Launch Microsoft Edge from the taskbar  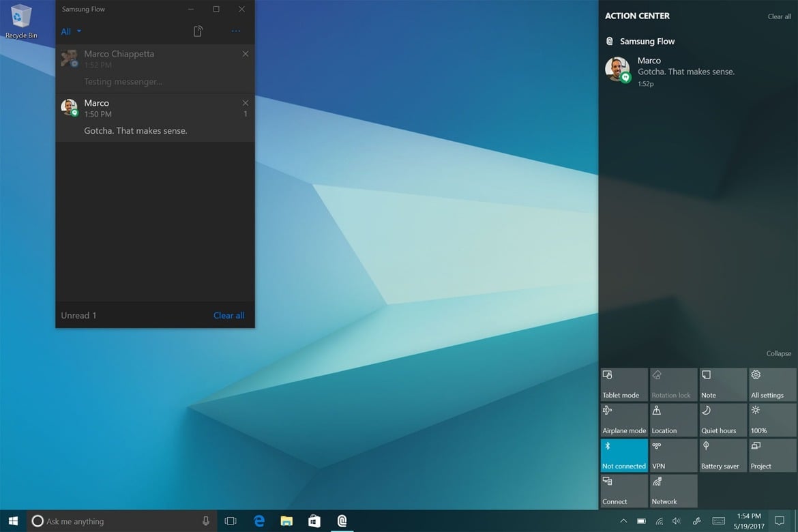259,521
